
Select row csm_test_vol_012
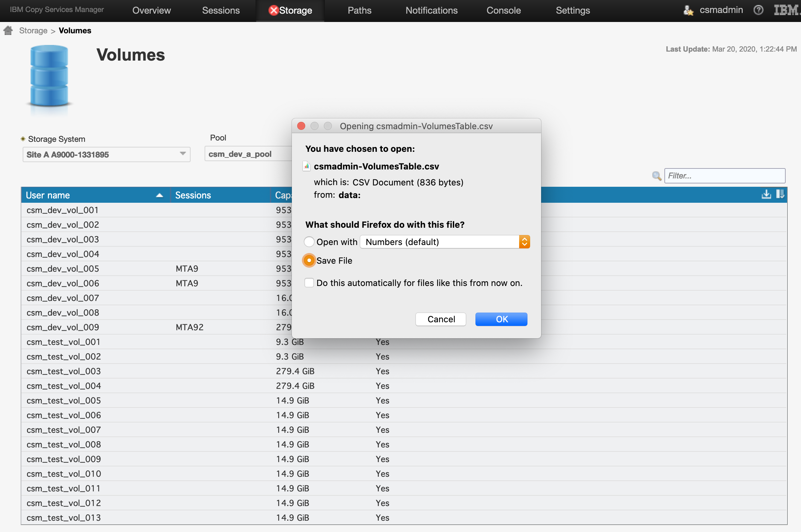point(404,503)
